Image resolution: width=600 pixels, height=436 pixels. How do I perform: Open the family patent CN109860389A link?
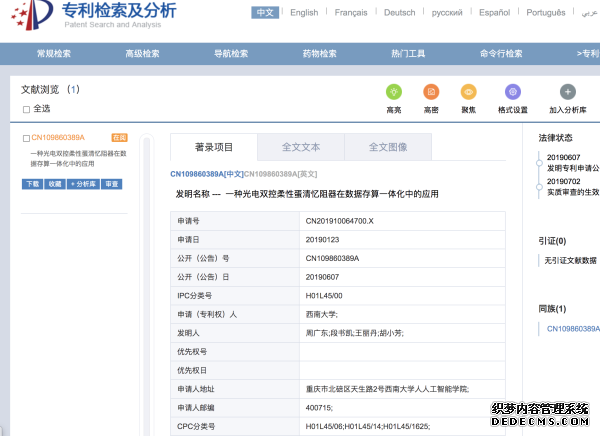coord(573,329)
